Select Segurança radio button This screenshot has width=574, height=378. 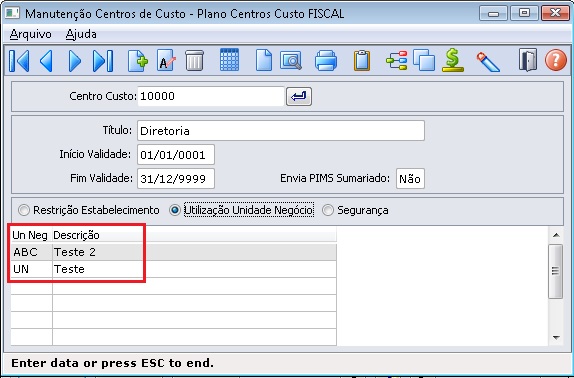tap(328, 210)
